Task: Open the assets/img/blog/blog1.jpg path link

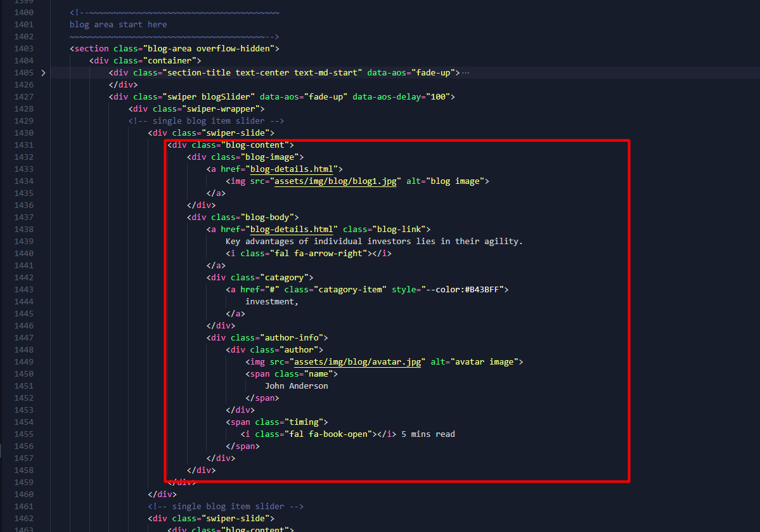Action: (335, 181)
